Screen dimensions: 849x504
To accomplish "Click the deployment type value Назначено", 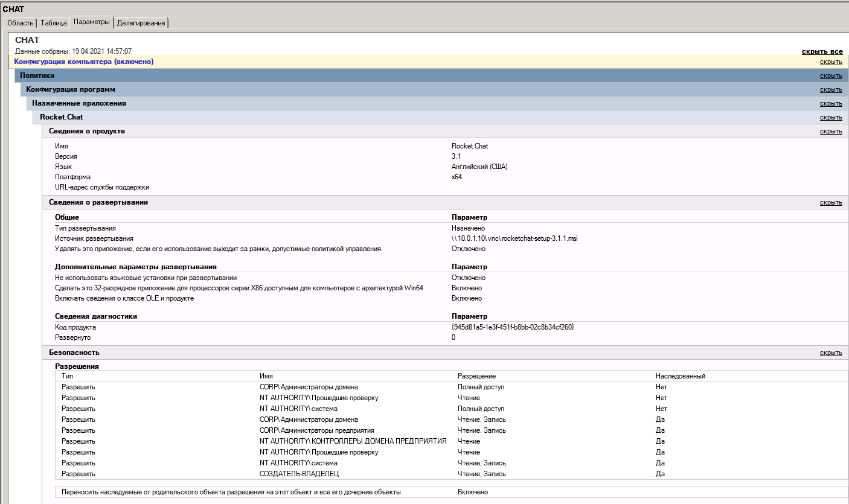I will click(469, 229).
